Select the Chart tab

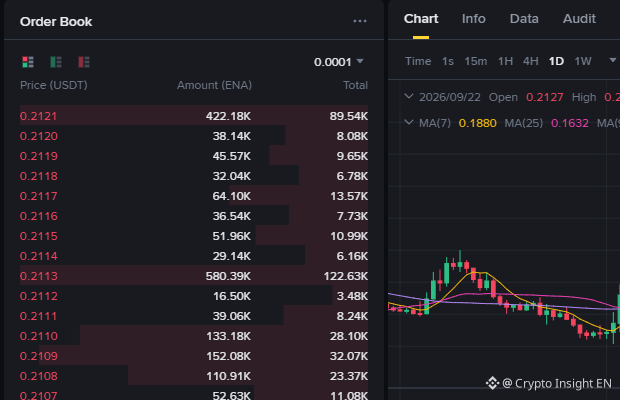pos(421,19)
